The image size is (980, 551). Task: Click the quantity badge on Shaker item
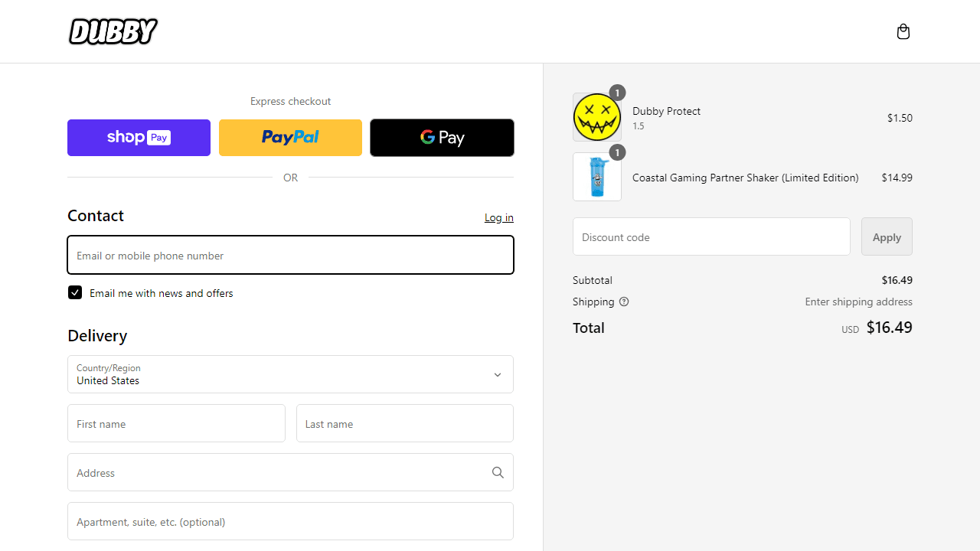click(x=617, y=152)
